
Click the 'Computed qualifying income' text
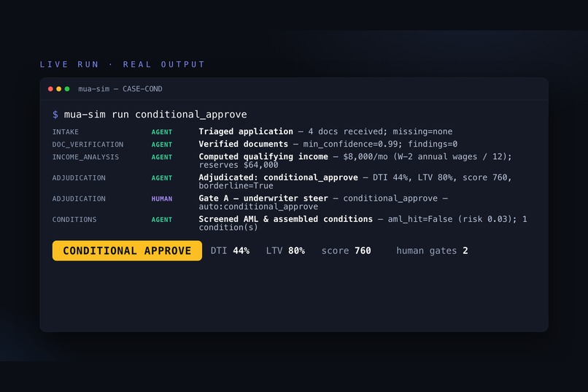point(263,157)
